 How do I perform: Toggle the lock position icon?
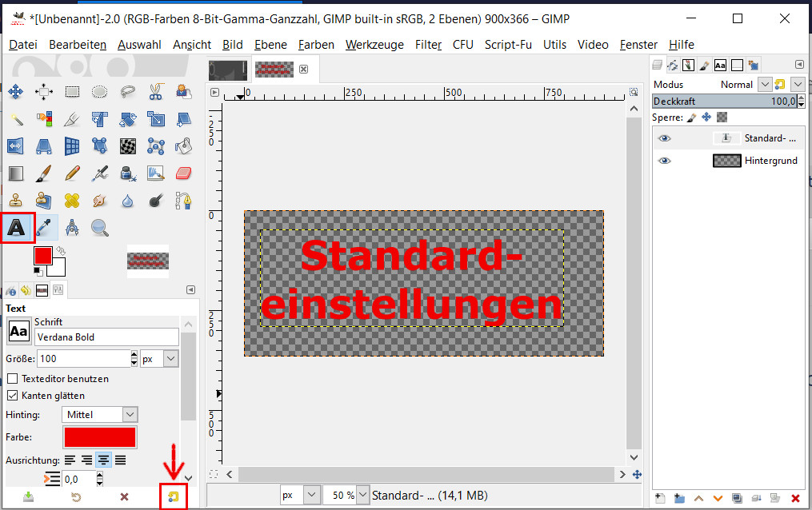pos(706,118)
